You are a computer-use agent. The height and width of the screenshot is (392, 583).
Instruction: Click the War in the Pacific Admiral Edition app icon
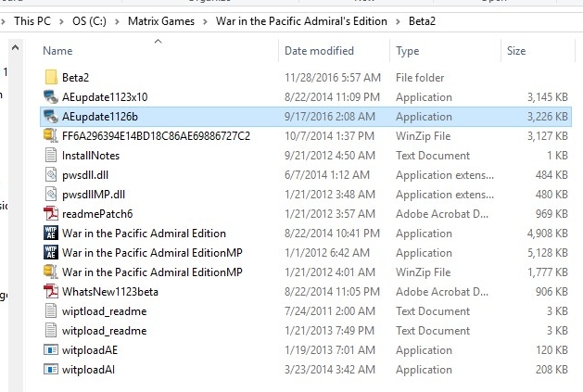tap(51, 234)
